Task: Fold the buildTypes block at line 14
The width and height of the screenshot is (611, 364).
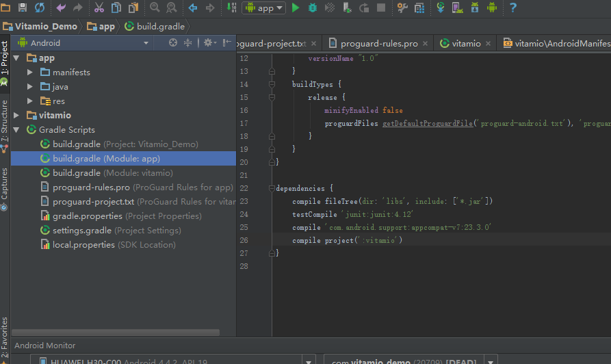Action: (x=272, y=84)
